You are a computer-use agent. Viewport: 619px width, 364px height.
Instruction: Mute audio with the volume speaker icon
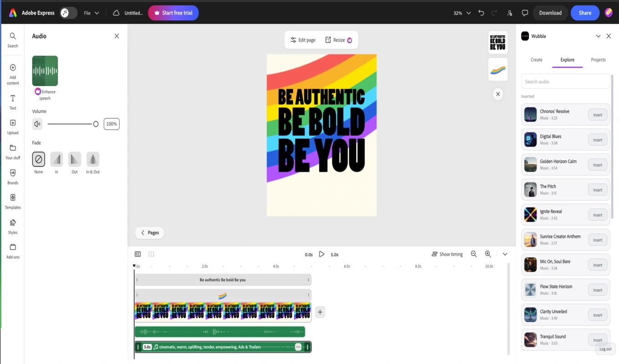coord(37,124)
